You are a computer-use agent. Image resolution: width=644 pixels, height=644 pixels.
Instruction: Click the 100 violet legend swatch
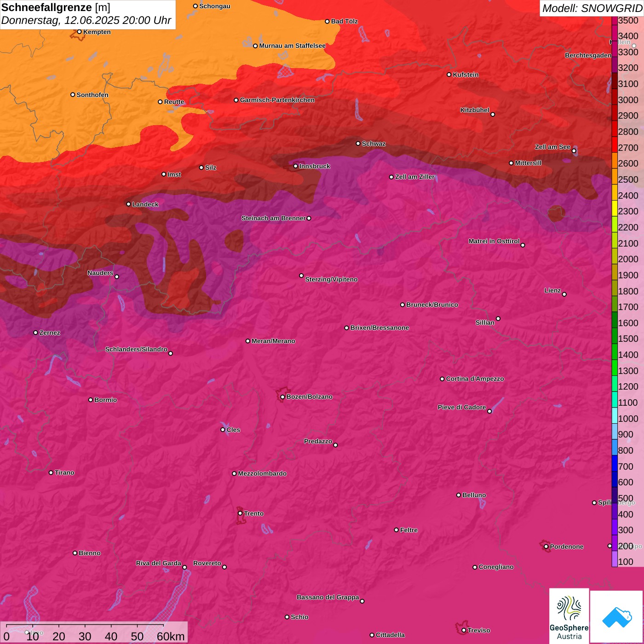[x=615, y=559]
